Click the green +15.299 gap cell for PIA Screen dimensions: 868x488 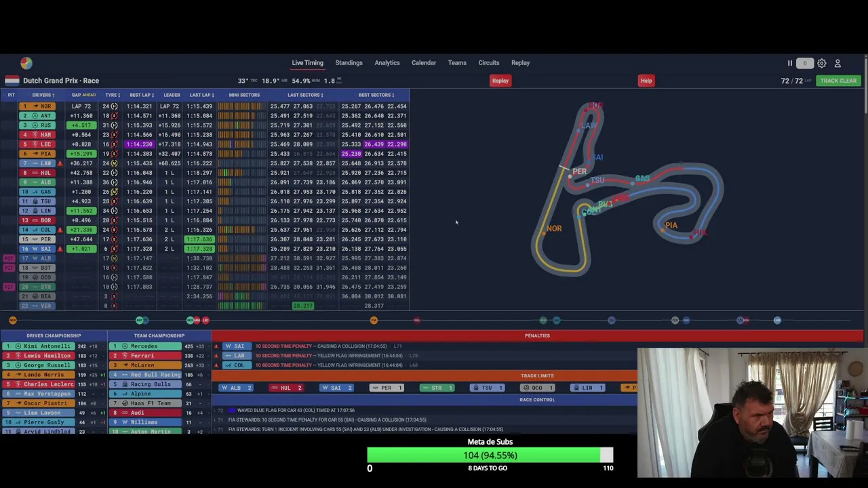click(x=81, y=154)
